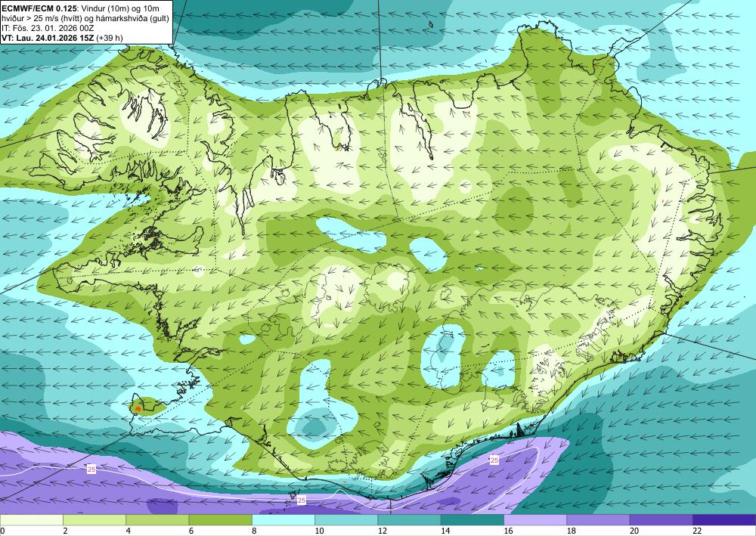
Task: Click the '4' label on the wind scale
Action: [x=129, y=531]
